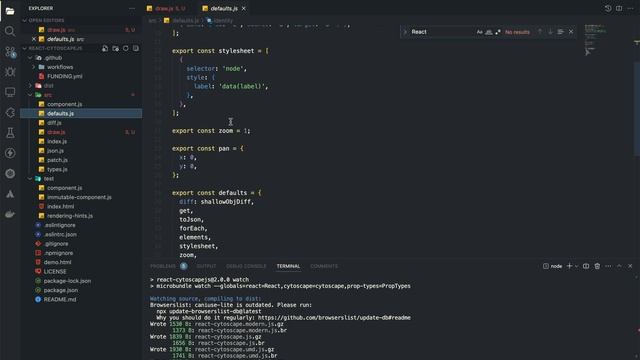Close the defaults.js editor tab
The height and width of the screenshot is (360, 640).
(244, 8)
